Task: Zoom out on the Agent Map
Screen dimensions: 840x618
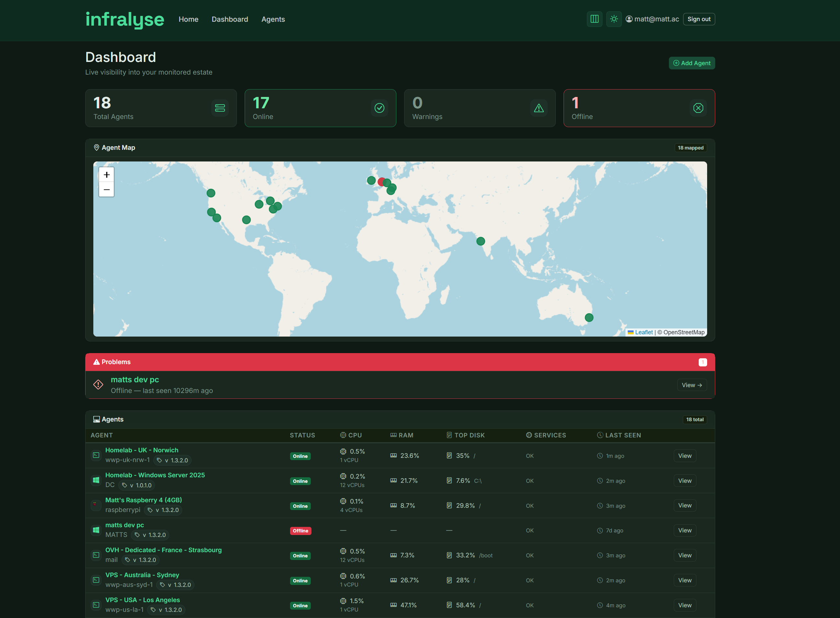Action: (x=107, y=190)
